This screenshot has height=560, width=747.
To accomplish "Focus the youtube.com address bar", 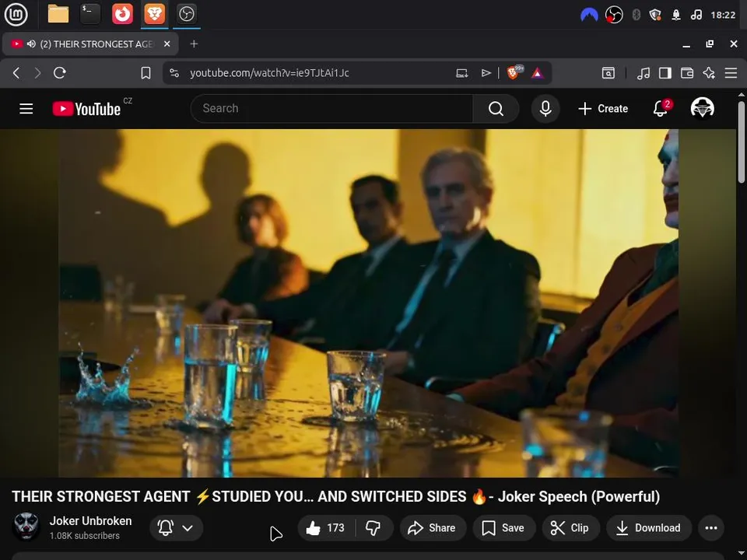I will [269, 73].
